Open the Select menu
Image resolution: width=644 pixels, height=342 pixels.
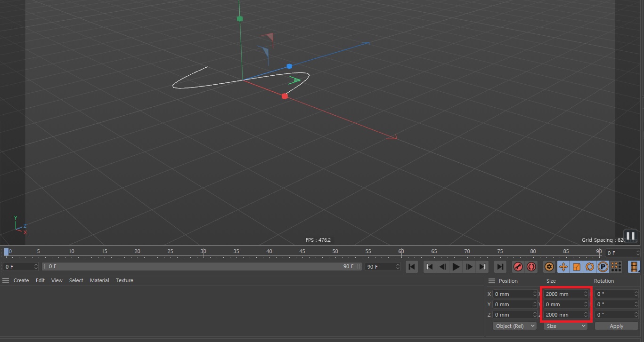(x=76, y=280)
